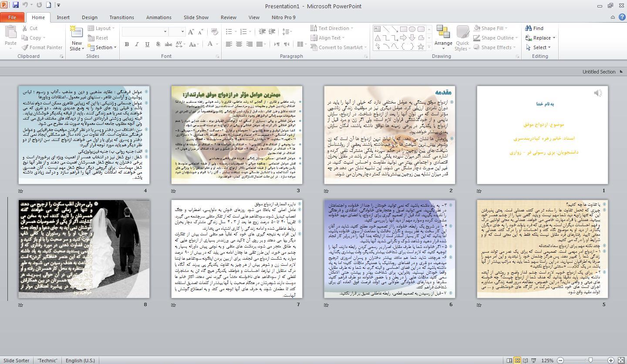Click the zoom slider handle in status bar
This screenshot has width=627, height=364.
pyautogui.click(x=590, y=361)
